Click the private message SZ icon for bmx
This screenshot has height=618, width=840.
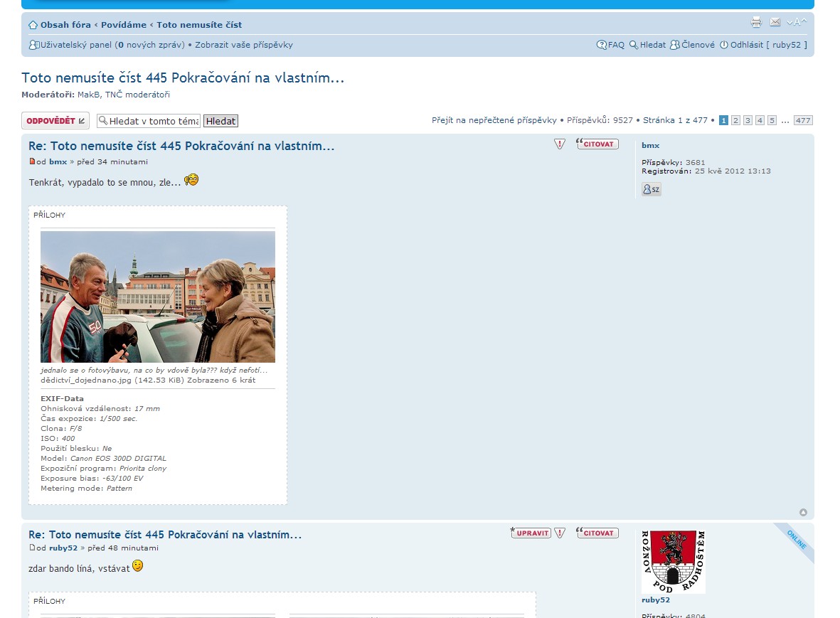point(651,189)
